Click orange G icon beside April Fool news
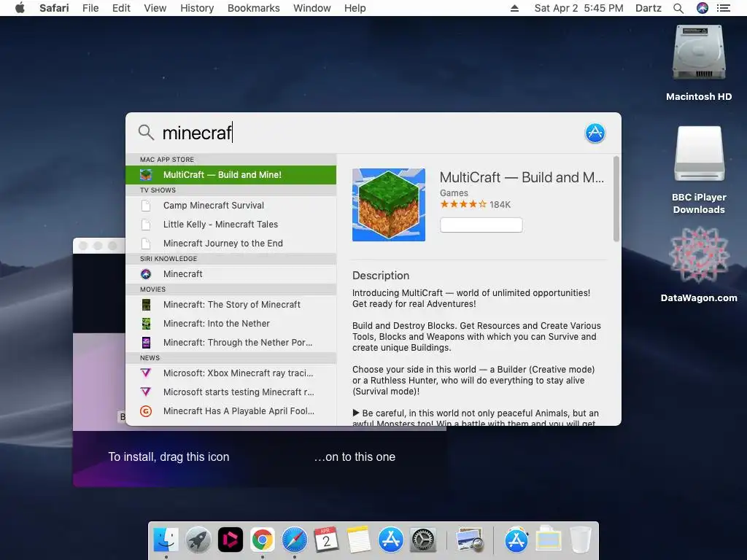This screenshot has width=747, height=560. 146,411
